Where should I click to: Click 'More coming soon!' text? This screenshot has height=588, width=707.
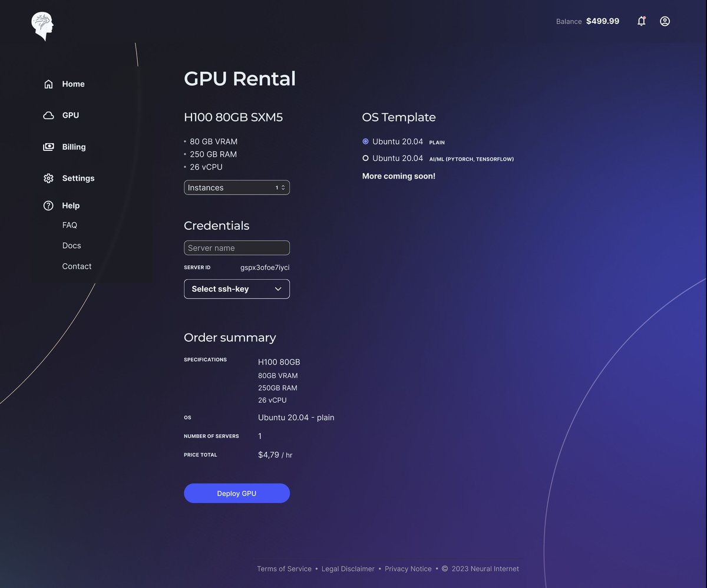[399, 176]
